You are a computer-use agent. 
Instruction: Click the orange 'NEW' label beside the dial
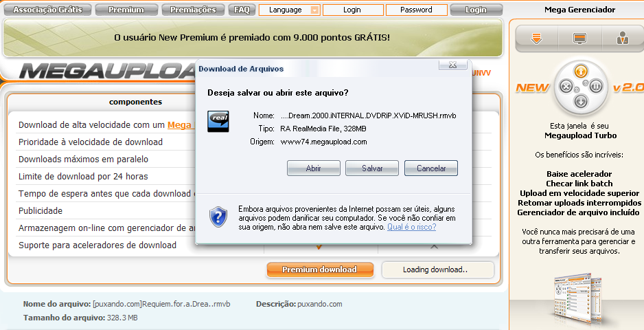[x=532, y=87]
